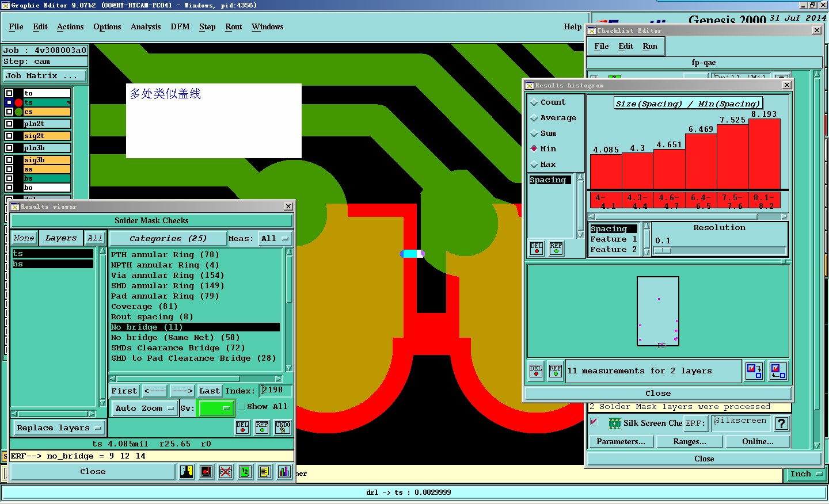Click DEL icon beside '11 measurements' text

[x=536, y=371]
